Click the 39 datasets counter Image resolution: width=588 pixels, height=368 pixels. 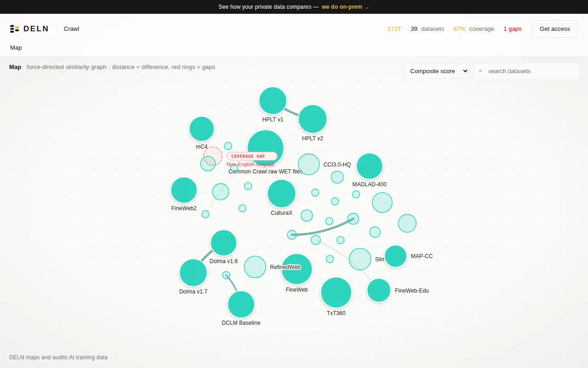coord(427,29)
